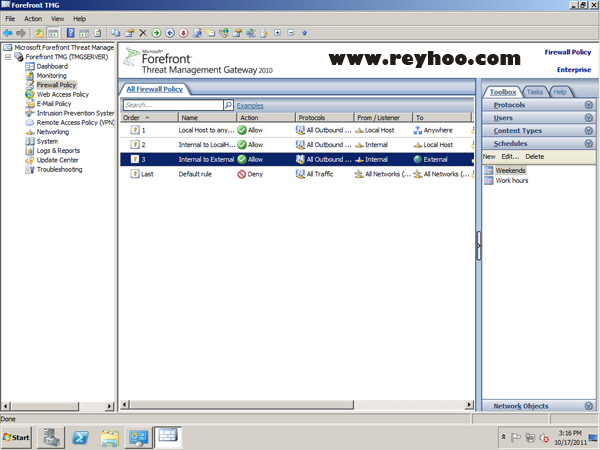Click New in the Schedules toolbar
The width and height of the screenshot is (600, 450).
click(x=489, y=157)
